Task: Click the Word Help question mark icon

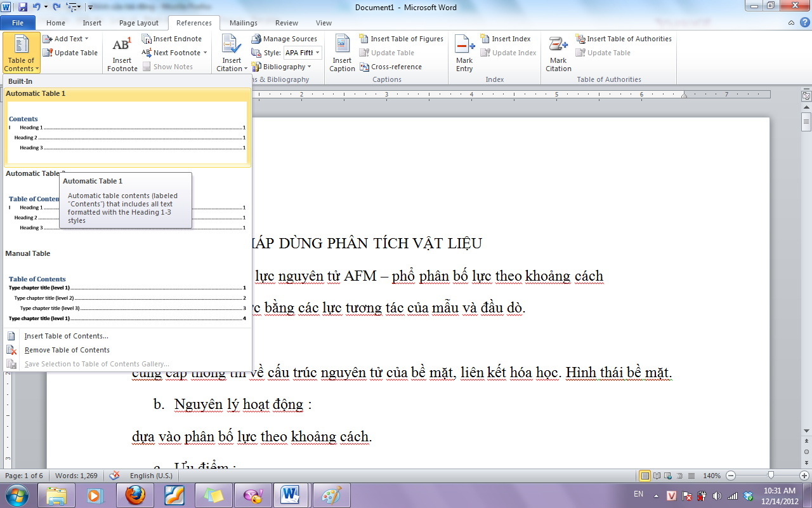Action: [804, 23]
